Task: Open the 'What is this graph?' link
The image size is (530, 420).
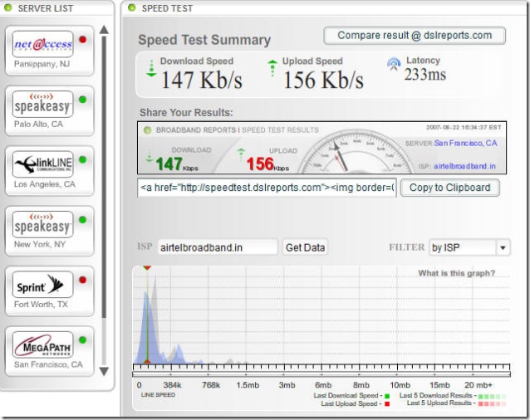Action: 456,274
